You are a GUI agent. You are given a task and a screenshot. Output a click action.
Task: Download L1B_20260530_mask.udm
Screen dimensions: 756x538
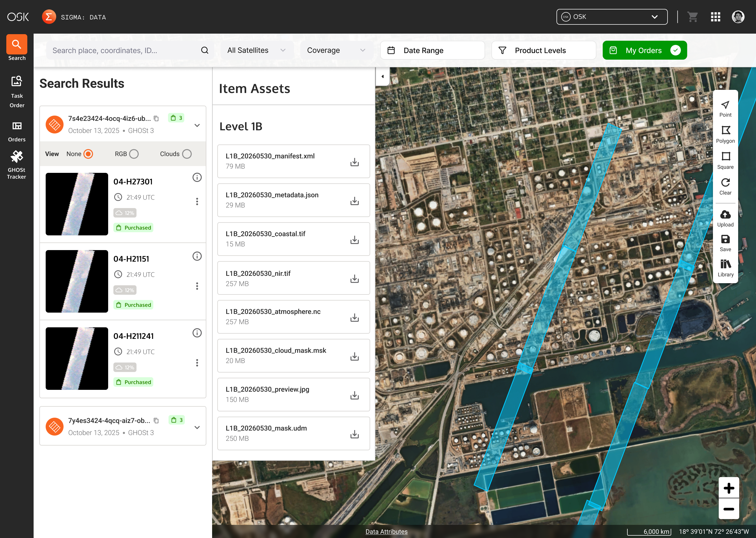click(x=354, y=434)
